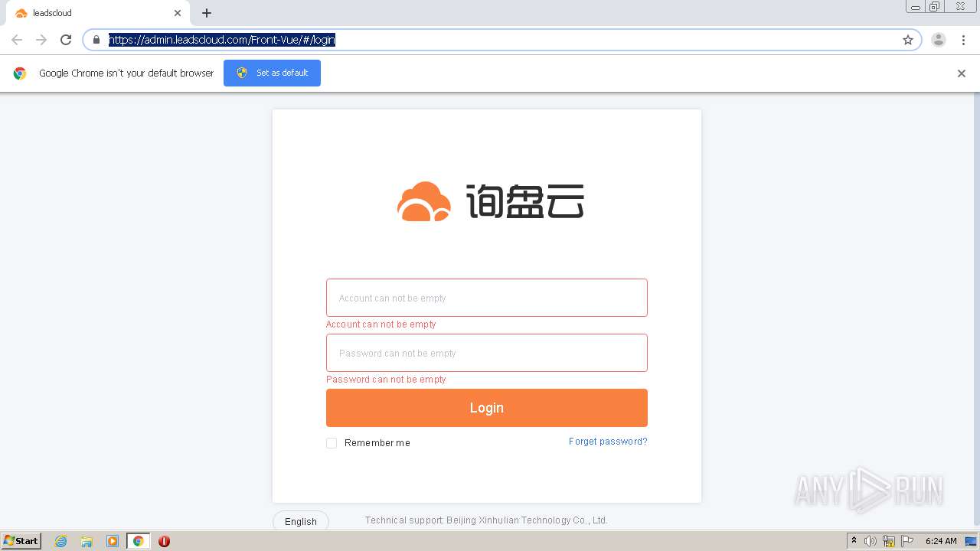Screen dimensions: 980x551
Task: Select the leadscloud browser tab
Action: (98, 13)
